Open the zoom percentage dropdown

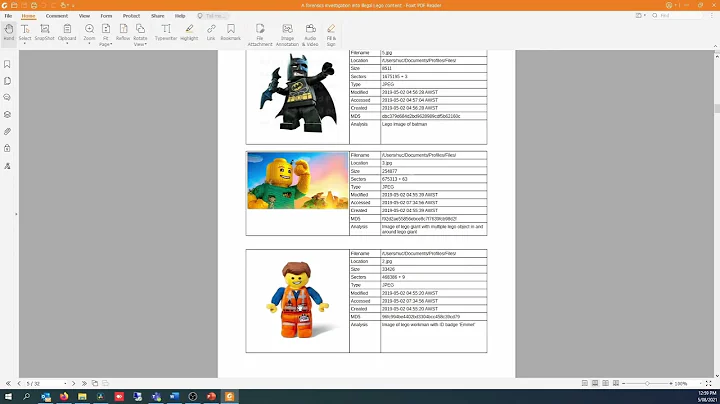[x=701, y=383]
